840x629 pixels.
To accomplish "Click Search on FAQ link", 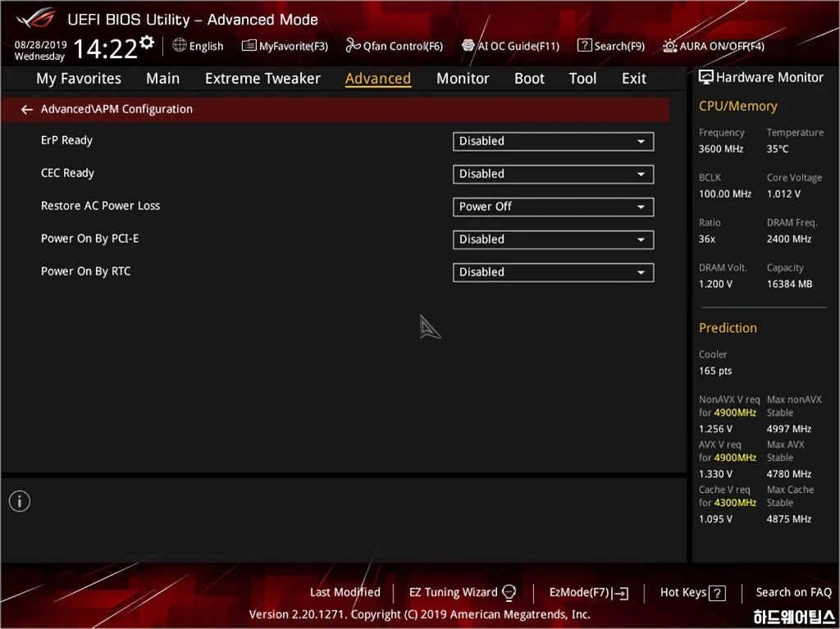I will point(793,593).
